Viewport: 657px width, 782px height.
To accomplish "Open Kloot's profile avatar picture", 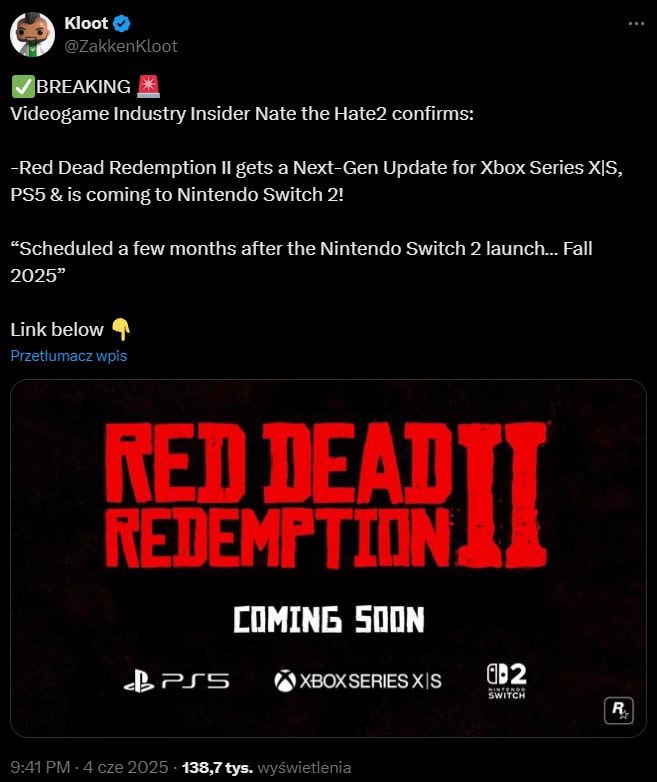I will click(x=32, y=34).
